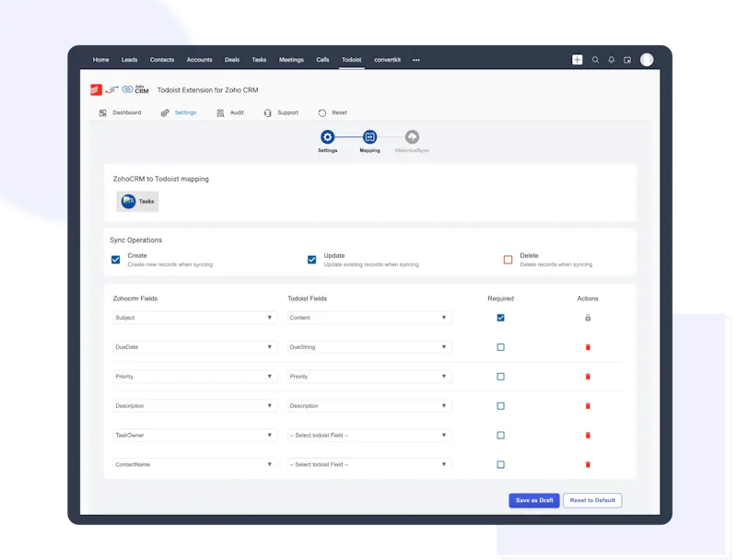Open the TaskOwner Zohocrm field dropdown
The width and height of the screenshot is (737, 560).
click(195, 435)
